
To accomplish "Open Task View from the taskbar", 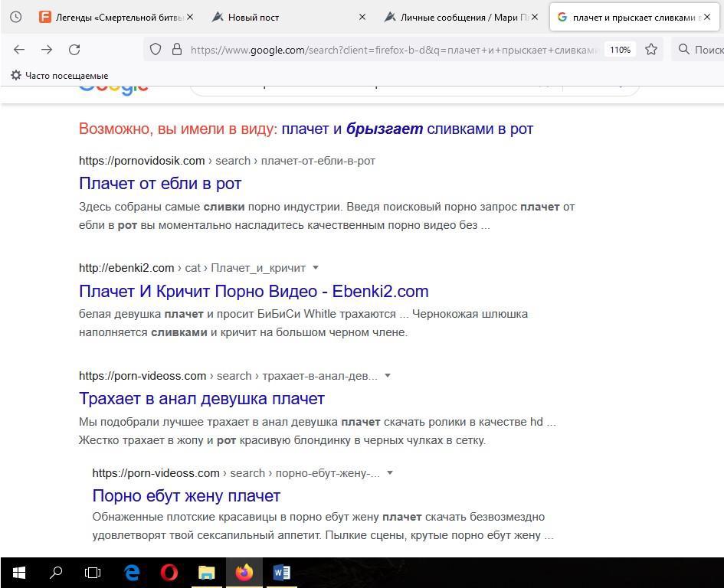I will 93,573.
